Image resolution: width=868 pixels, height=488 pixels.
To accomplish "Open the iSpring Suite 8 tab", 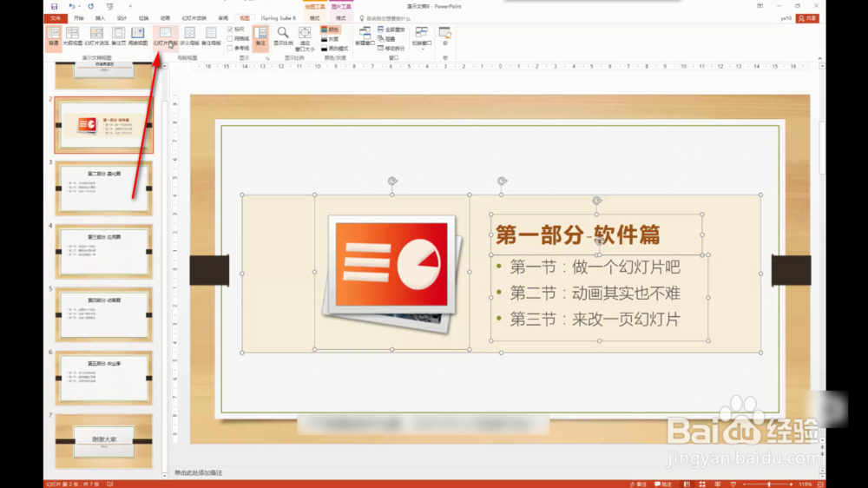I will [x=278, y=18].
